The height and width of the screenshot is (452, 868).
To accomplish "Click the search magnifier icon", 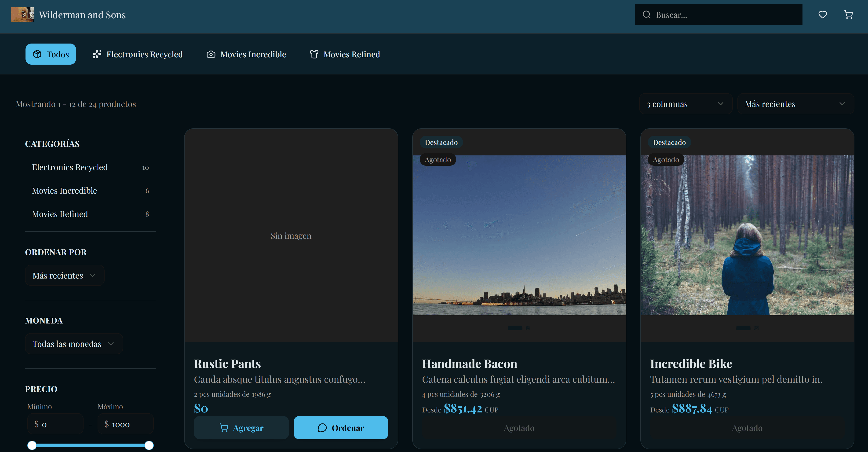I will [x=646, y=15].
